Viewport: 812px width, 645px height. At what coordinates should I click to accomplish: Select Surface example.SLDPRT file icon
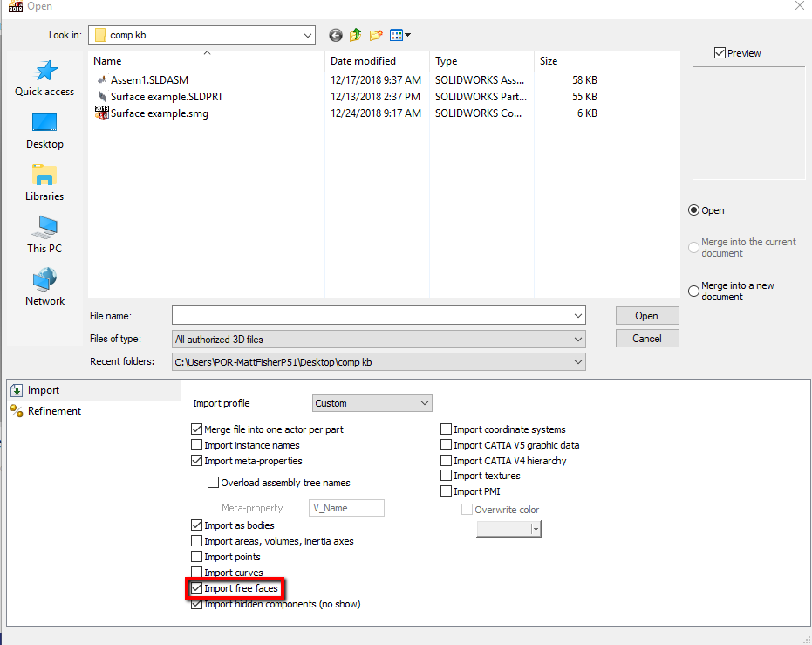[x=102, y=96]
